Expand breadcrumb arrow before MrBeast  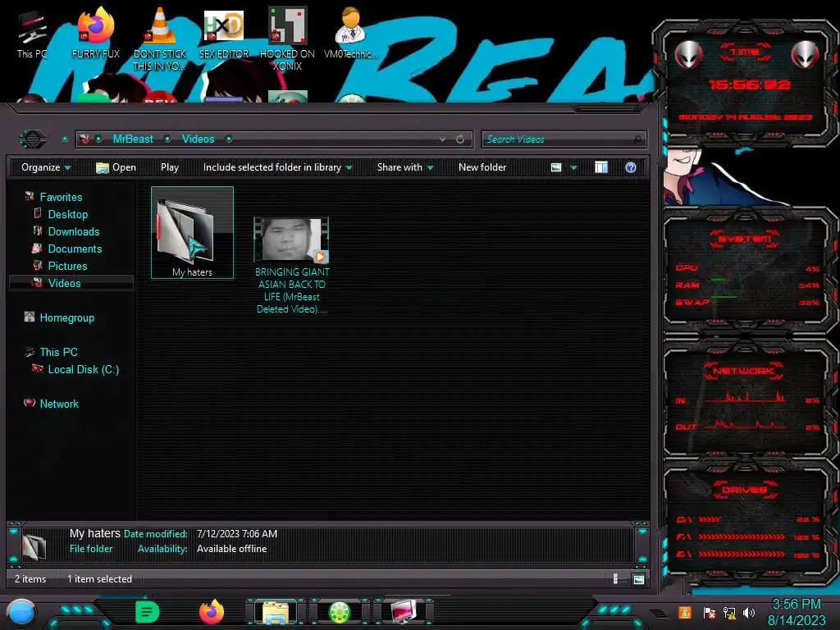(98, 139)
